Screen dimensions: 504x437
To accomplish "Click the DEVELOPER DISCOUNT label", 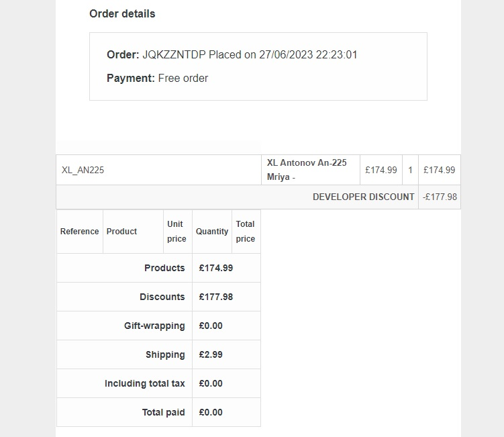I will point(363,197).
